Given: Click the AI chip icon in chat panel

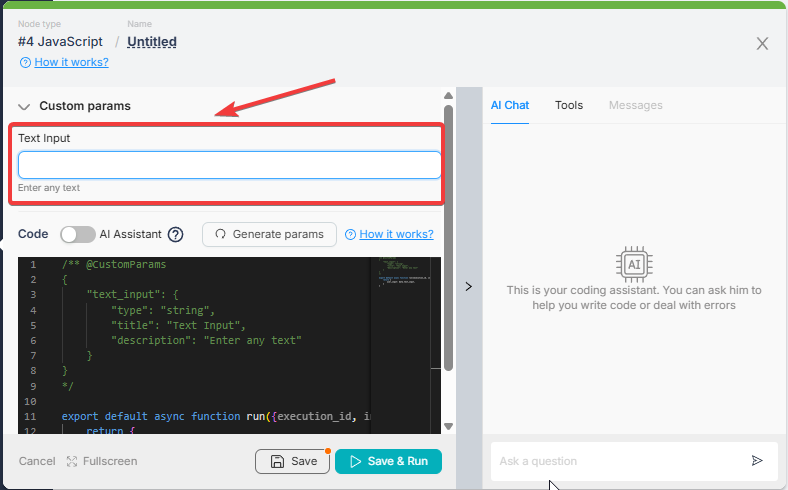Looking at the screenshot, I should pos(634,263).
